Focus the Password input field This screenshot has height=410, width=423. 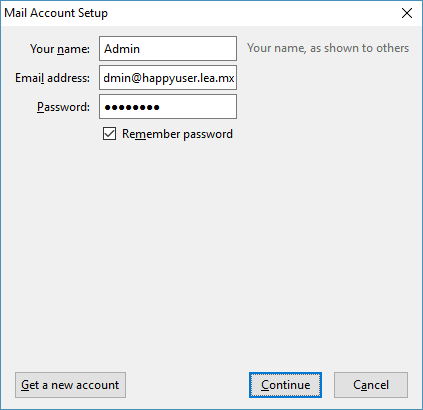click(168, 107)
